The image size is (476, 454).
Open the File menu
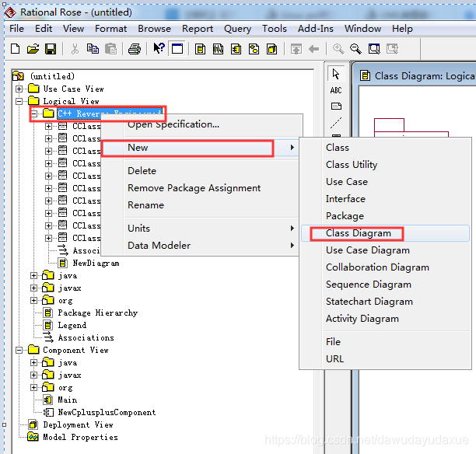[x=16, y=29]
